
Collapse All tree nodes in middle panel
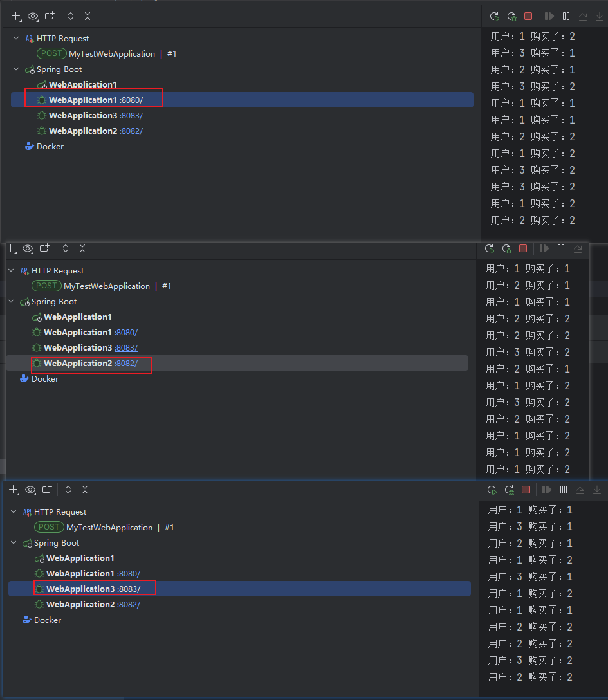(82, 248)
